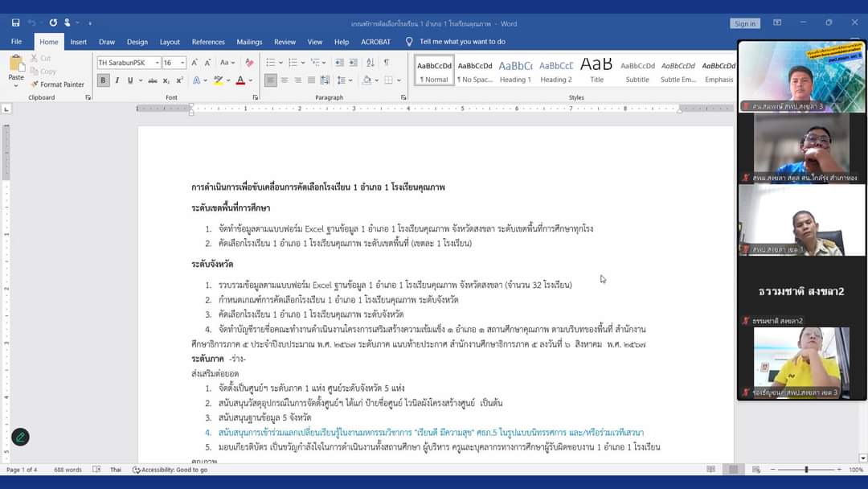Viewport: 868px width, 489px height.
Task: Open line and paragraph spacing menu
Action: click(x=344, y=80)
